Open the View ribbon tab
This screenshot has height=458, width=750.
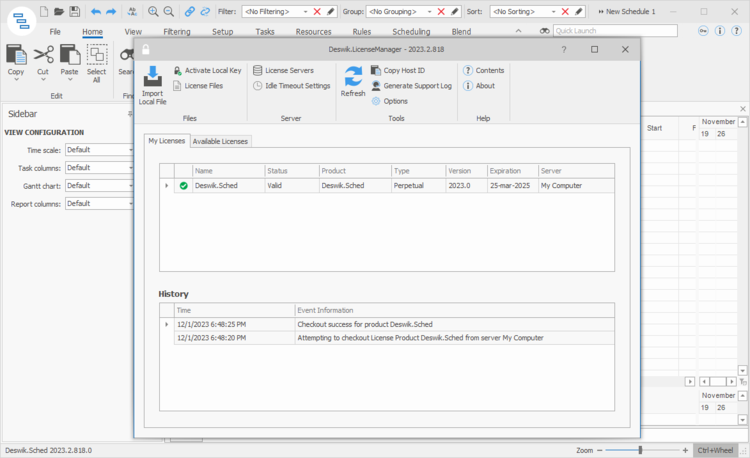pos(133,32)
